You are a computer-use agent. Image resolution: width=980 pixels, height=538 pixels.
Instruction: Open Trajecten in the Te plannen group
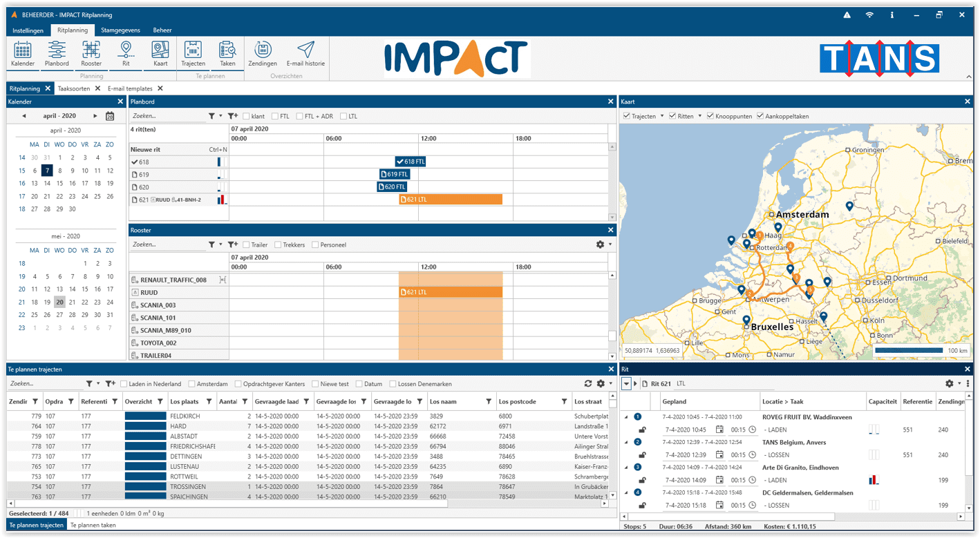click(193, 54)
